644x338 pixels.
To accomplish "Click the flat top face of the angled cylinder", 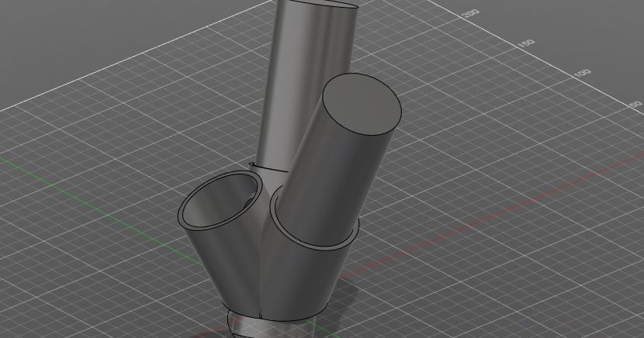I will [x=362, y=105].
